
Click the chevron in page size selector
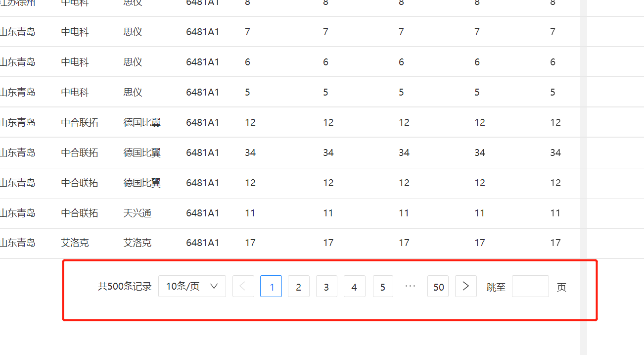pos(214,286)
